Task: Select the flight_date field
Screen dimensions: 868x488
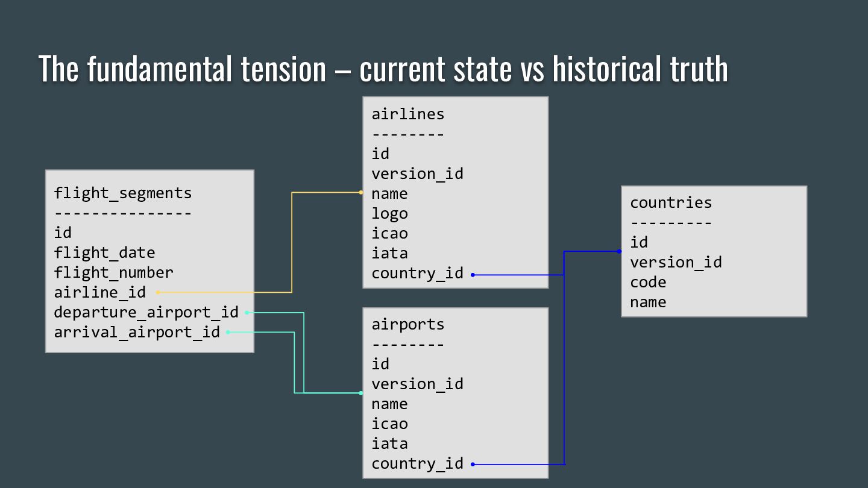Action: [105, 253]
